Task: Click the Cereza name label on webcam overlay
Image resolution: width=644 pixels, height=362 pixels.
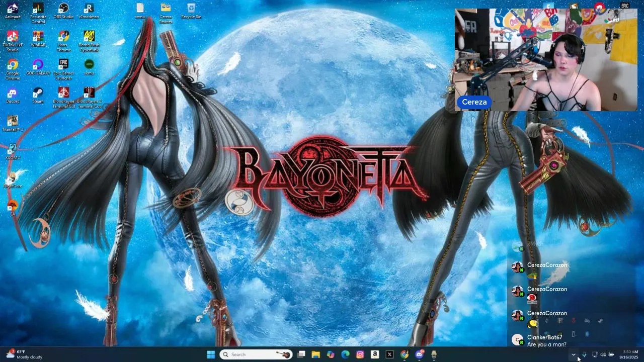Action: tap(474, 102)
